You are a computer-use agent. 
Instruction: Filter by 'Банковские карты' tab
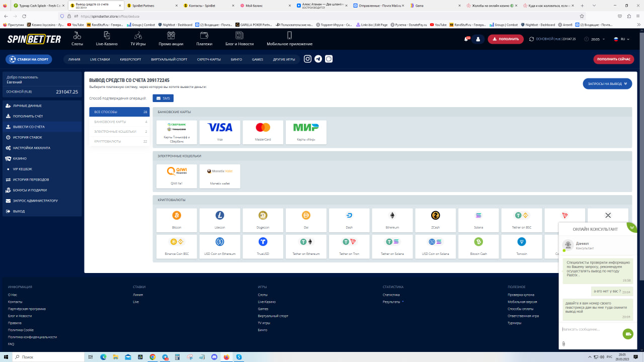click(x=119, y=122)
